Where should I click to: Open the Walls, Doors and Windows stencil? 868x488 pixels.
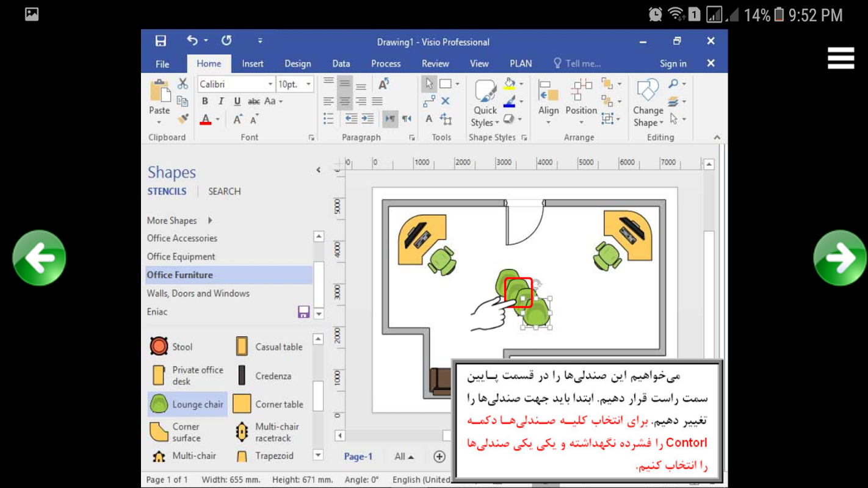[198, 293]
